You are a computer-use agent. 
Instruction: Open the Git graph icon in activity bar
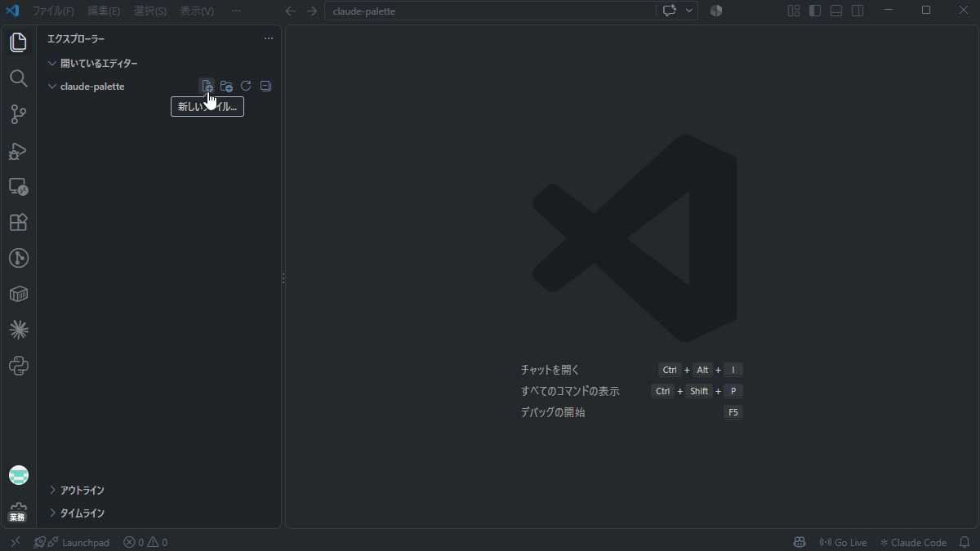18,258
